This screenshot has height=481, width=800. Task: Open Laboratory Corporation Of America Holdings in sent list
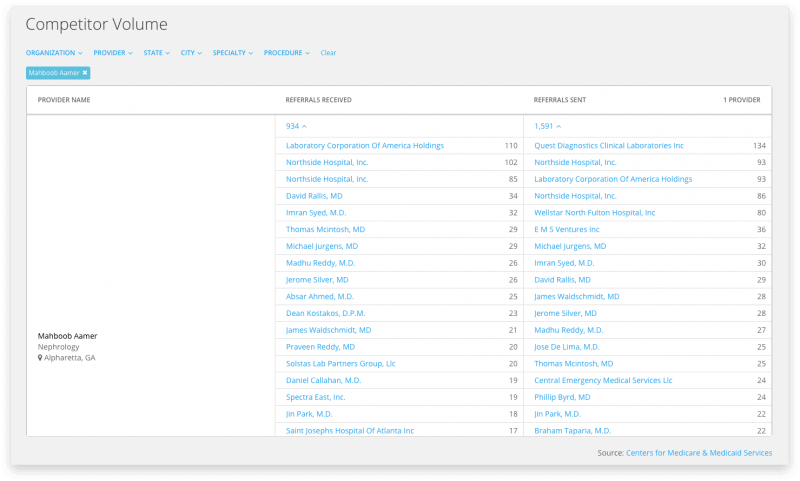(x=613, y=179)
